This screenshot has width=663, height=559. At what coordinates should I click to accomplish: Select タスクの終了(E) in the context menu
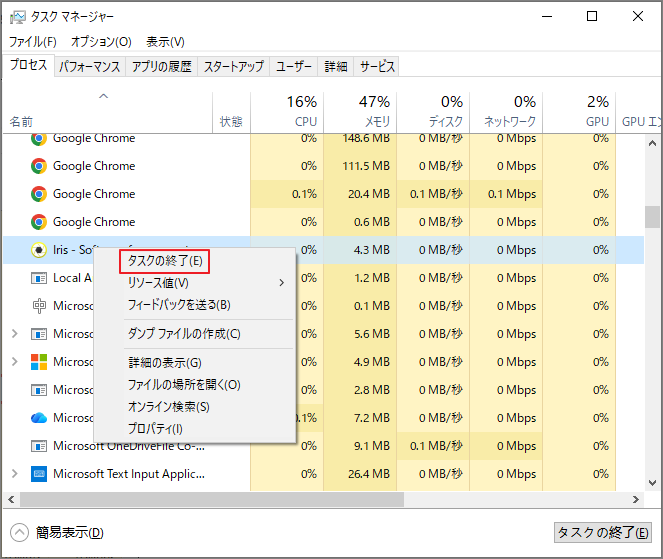pos(165,261)
